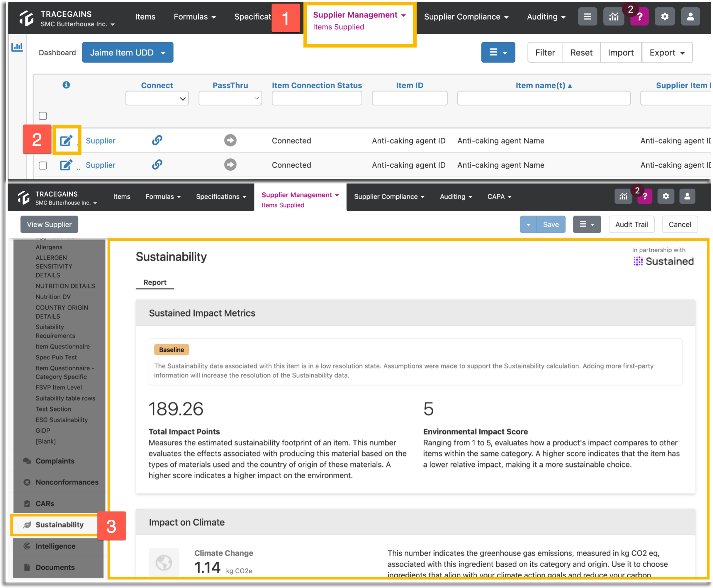The image size is (713, 588).
Task: Open FSVP Item Level in the sidebar
Action: click(x=59, y=387)
